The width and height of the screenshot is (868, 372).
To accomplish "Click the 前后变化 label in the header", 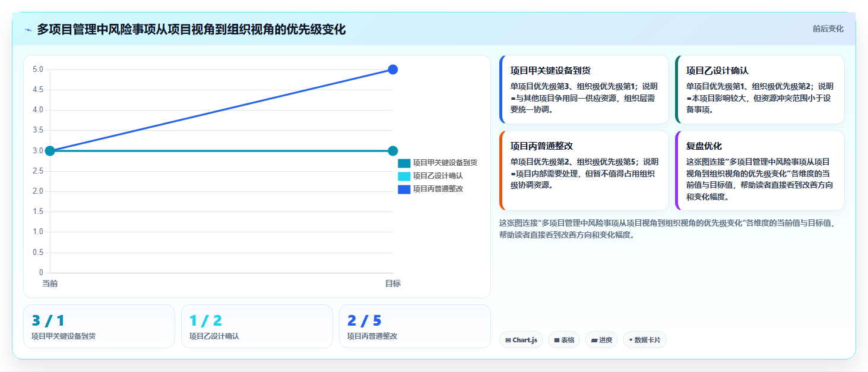I will click(828, 29).
